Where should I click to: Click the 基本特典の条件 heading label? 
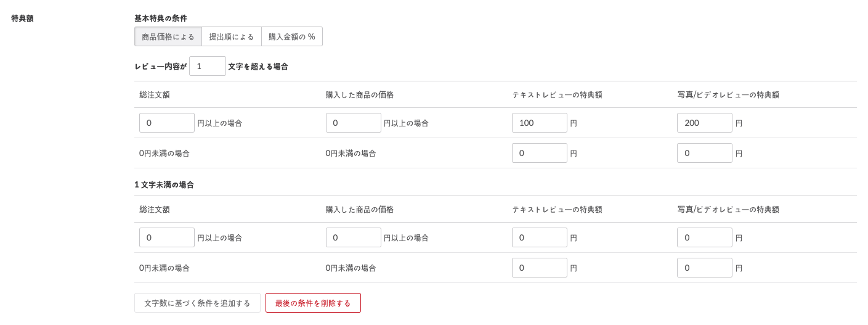(x=161, y=19)
